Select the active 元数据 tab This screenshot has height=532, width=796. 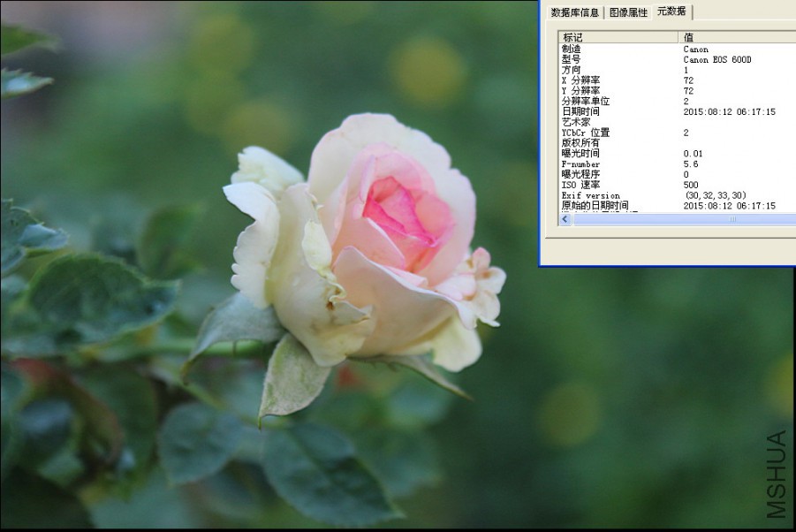670,12
